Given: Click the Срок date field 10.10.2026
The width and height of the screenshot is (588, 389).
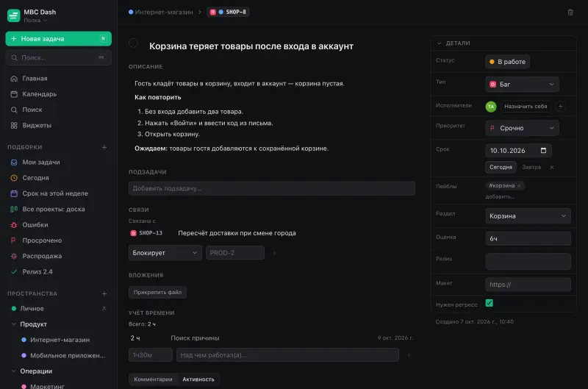Looking at the screenshot, I should pos(518,151).
